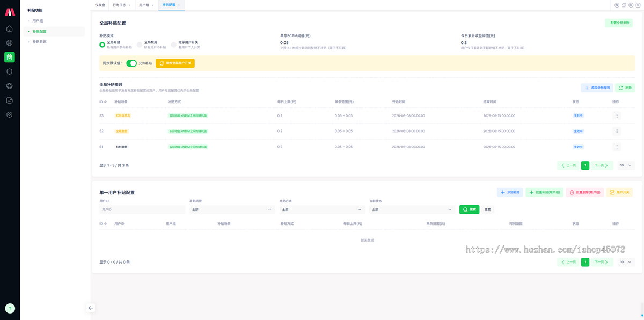Image resolution: width=644 pixels, height=320 pixels.
Task: Open the shield icon in the sidebar
Action: 10,71
